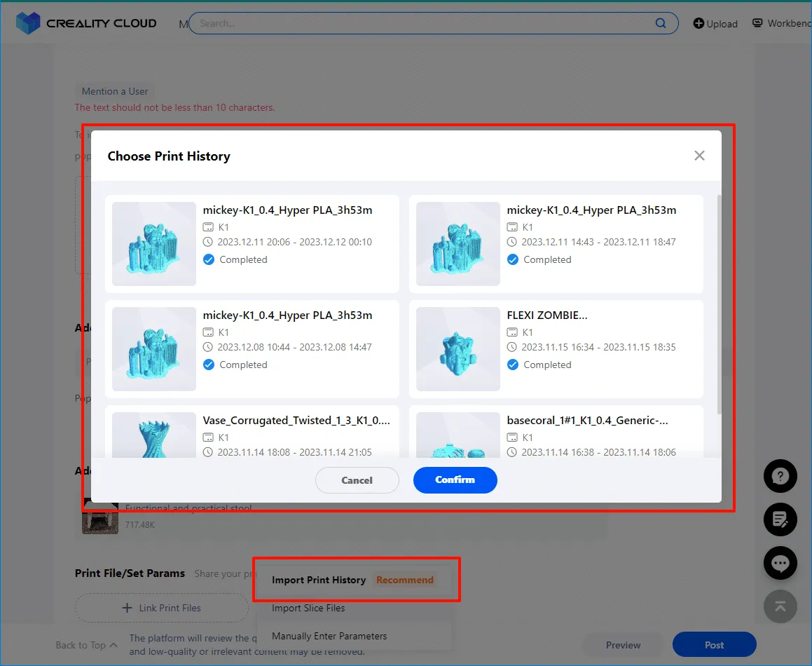Viewport: 812px width, 666px height.
Task: Open the Workbench from the header
Action: pyautogui.click(x=781, y=23)
